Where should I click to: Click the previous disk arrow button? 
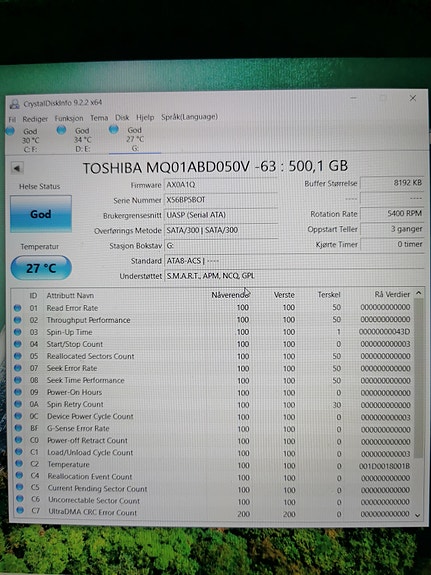click(17, 168)
